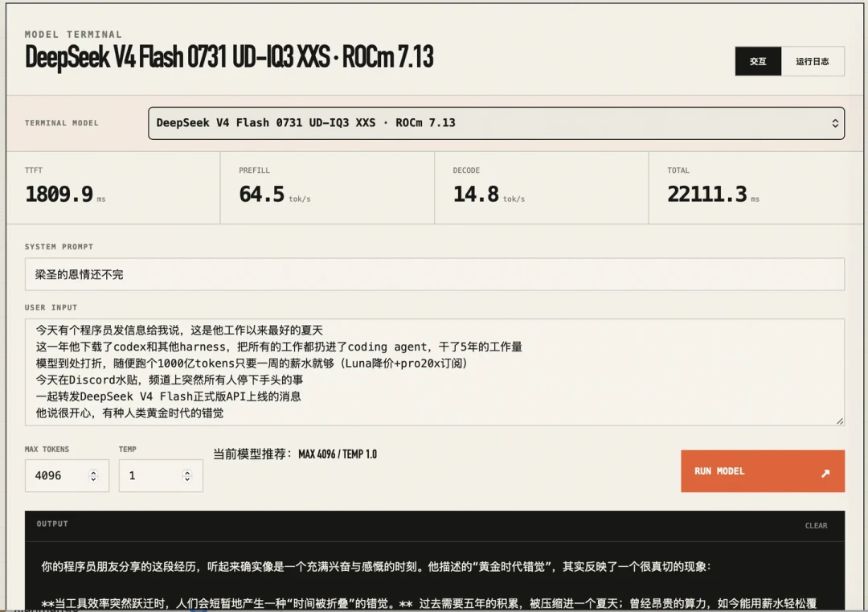Click the TERMINAL MODEL label
The image size is (868, 612).
61,123
